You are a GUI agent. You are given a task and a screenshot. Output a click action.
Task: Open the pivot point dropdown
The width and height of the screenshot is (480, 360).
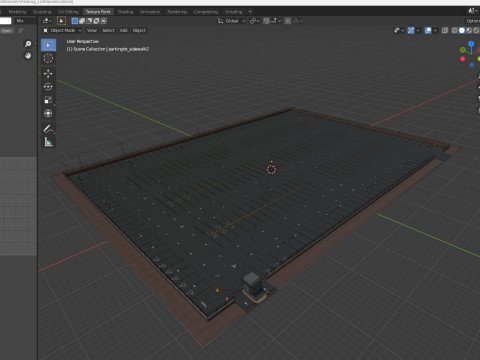[x=255, y=21]
